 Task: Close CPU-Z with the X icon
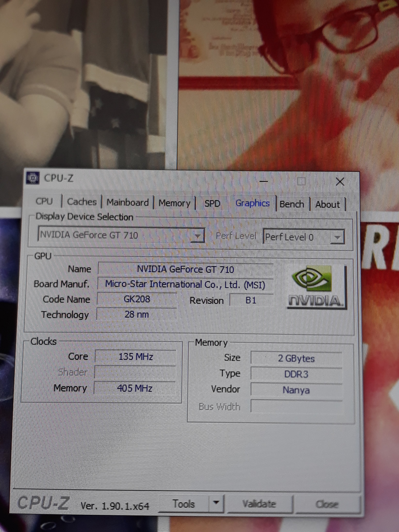point(340,182)
